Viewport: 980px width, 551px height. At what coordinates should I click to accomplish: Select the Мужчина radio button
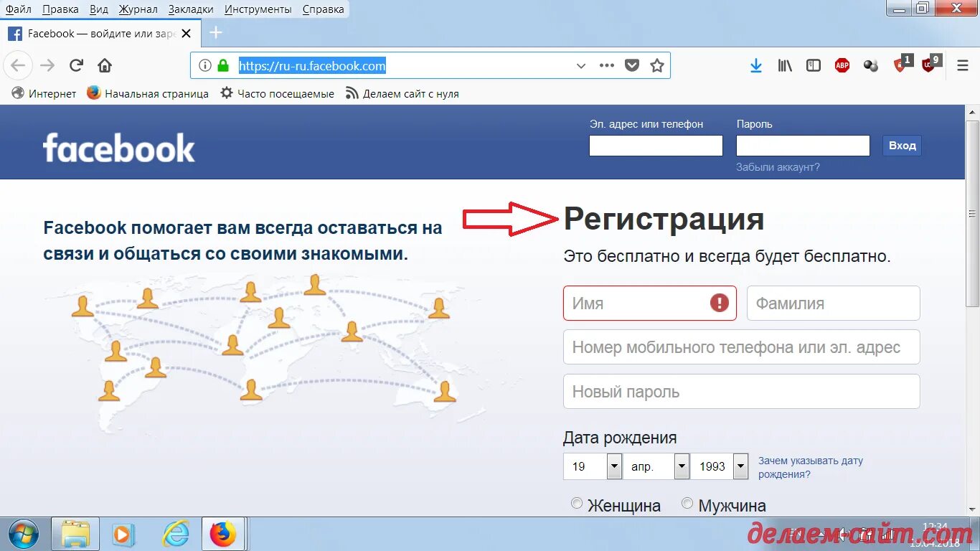pos(687,504)
